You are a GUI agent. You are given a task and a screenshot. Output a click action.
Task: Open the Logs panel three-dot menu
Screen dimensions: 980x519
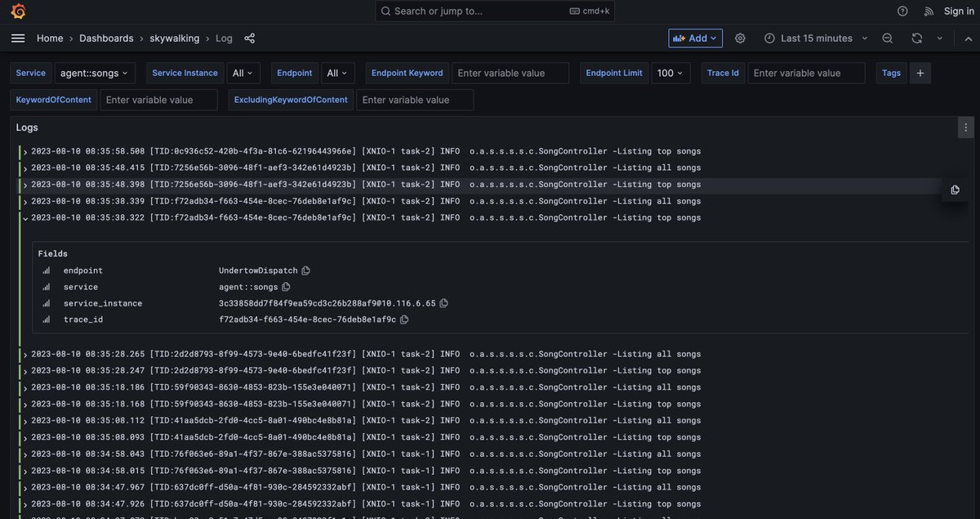[965, 128]
